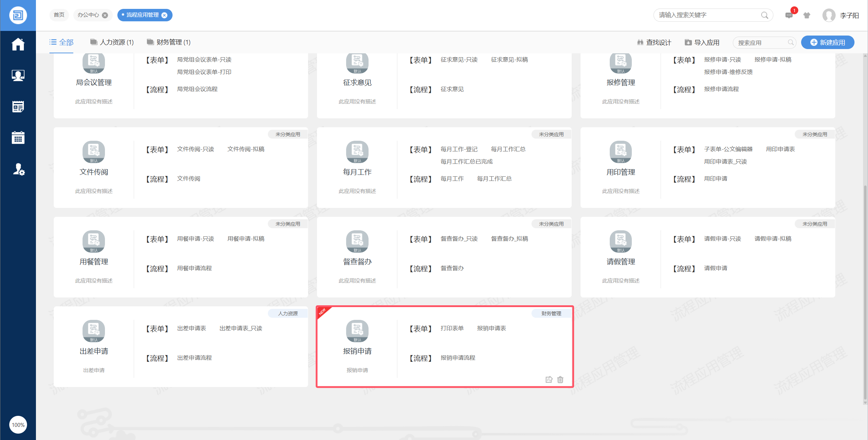Open the user settings sidebar icon
868x440 pixels.
click(18, 170)
